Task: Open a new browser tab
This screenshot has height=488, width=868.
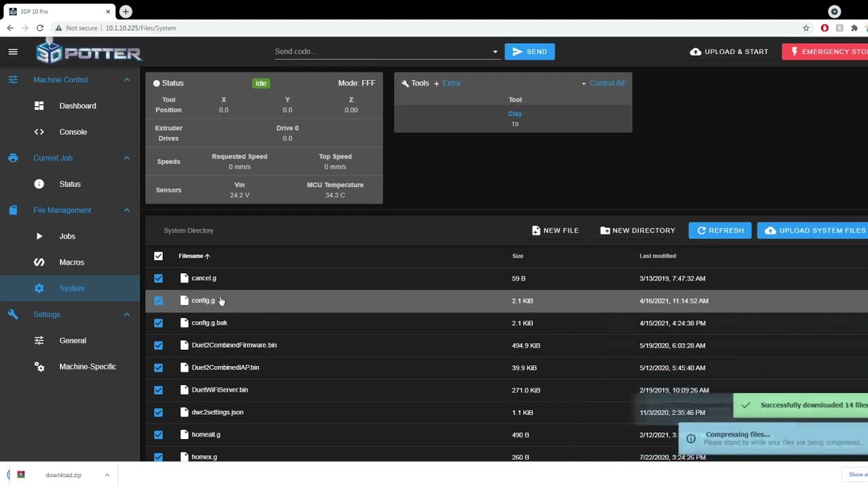Action: click(125, 12)
